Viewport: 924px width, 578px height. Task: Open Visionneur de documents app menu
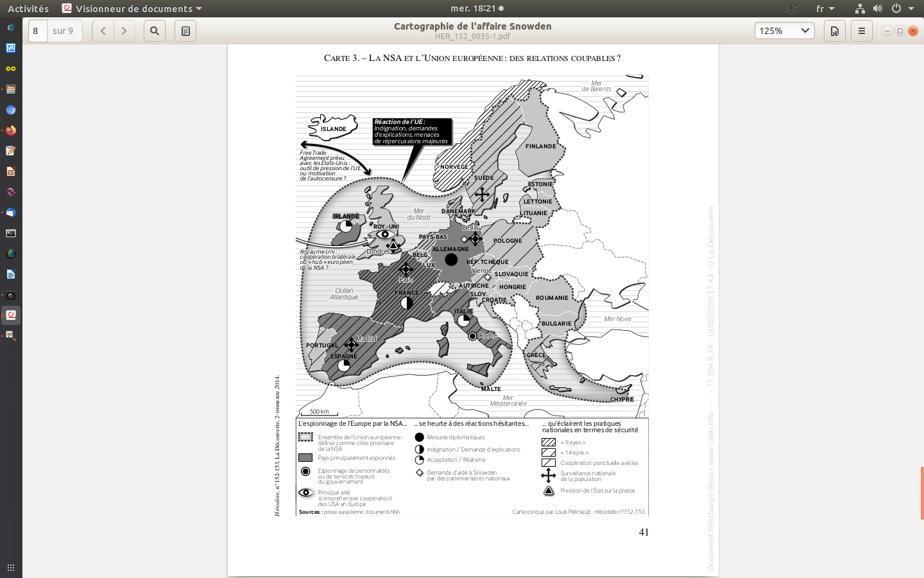(x=132, y=8)
